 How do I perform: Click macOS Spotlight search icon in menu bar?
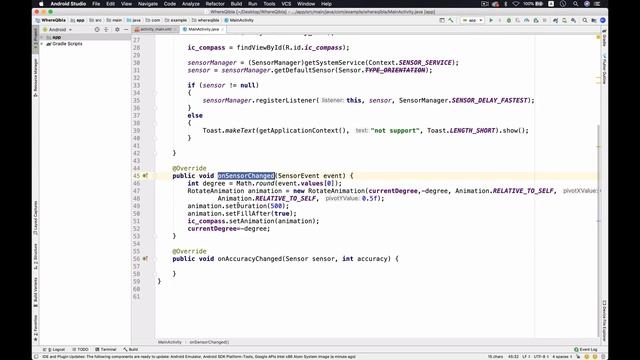click(575, 4)
